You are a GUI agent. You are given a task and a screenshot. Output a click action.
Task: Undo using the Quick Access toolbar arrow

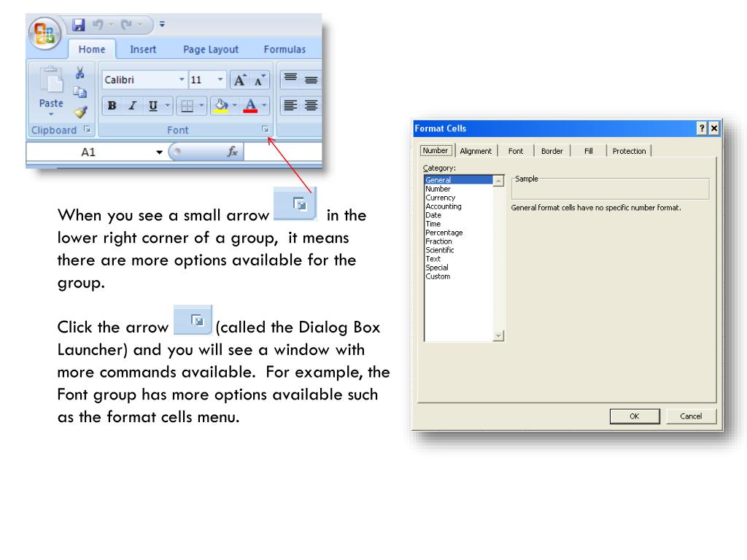click(x=98, y=24)
